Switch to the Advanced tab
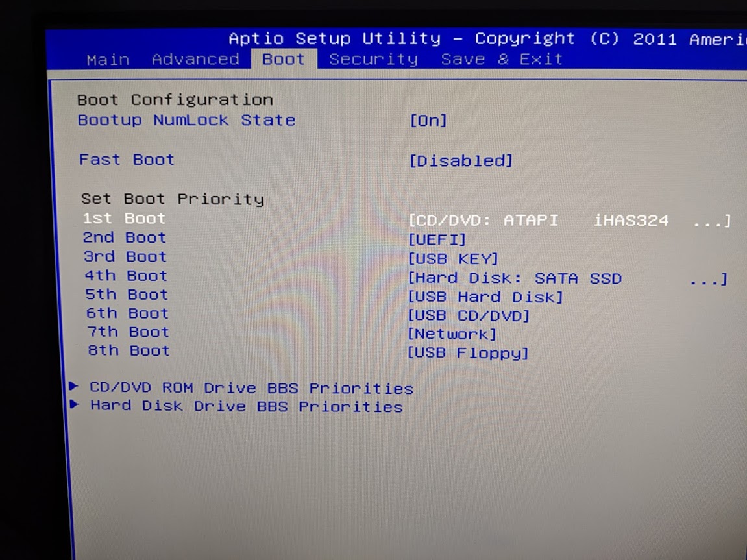This screenshot has height=560, width=747. click(x=195, y=60)
